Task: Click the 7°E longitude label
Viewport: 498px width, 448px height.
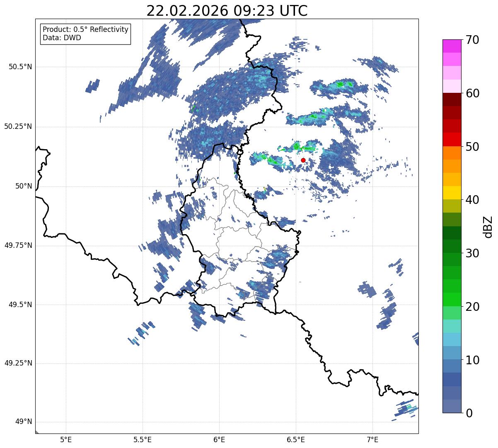Action: [372, 440]
